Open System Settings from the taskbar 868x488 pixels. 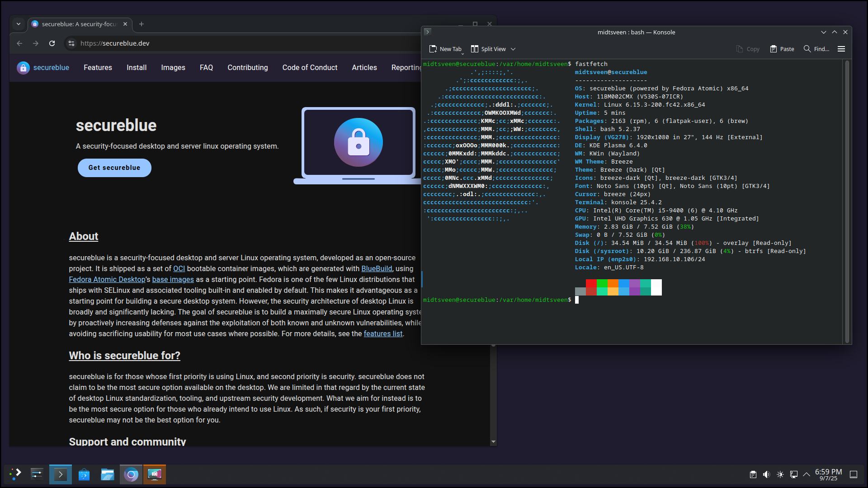[37, 474]
